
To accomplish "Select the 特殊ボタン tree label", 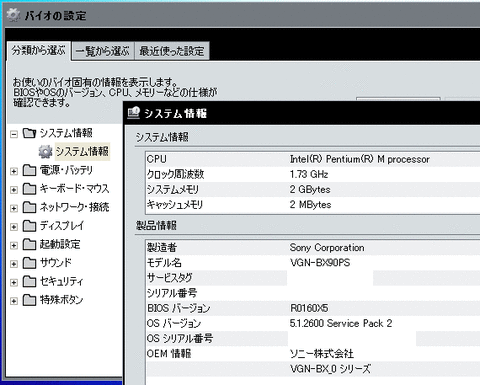I will 61,300.
